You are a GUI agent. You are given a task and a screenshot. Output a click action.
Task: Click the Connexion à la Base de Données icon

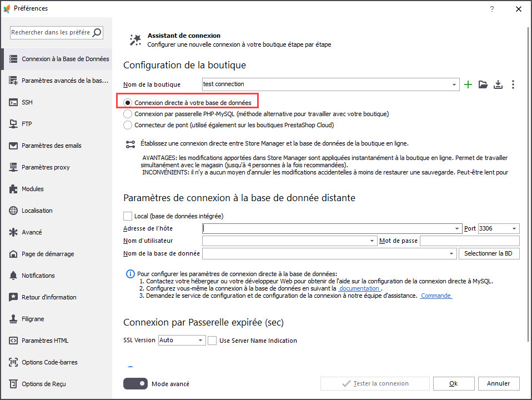coord(13,59)
